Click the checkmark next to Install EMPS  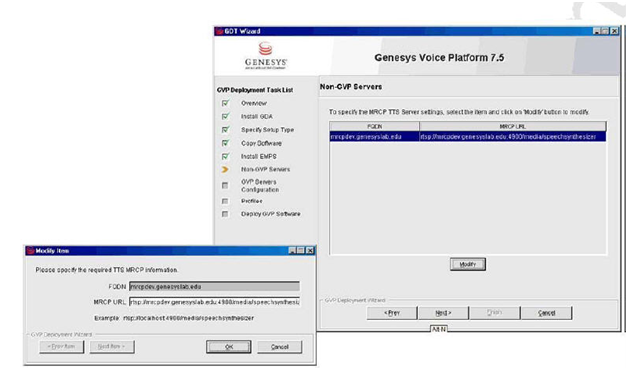[x=225, y=156]
